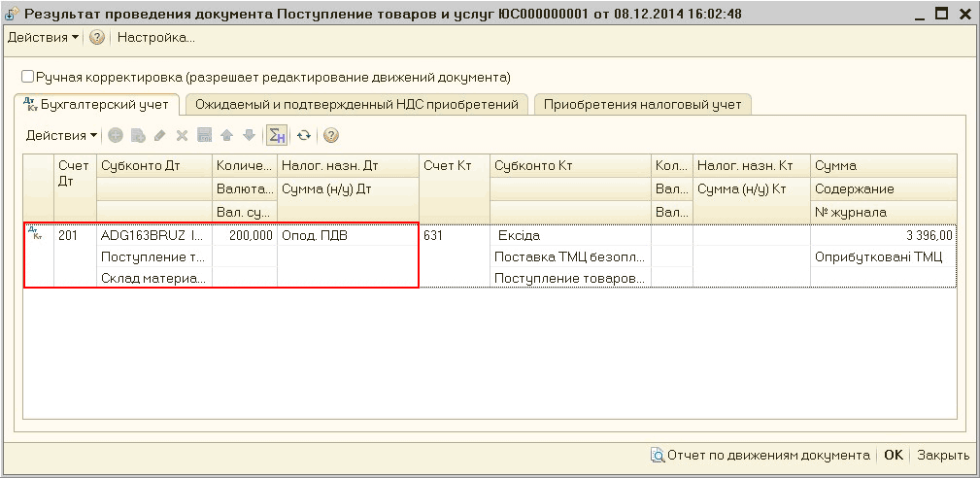
Task: Click the refresh arrows icon in toolbar
Action: point(303,136)
